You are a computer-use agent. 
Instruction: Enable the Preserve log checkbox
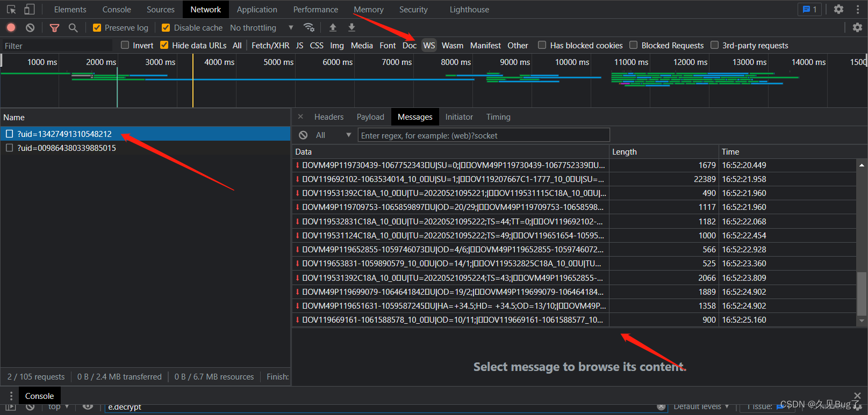97,27
